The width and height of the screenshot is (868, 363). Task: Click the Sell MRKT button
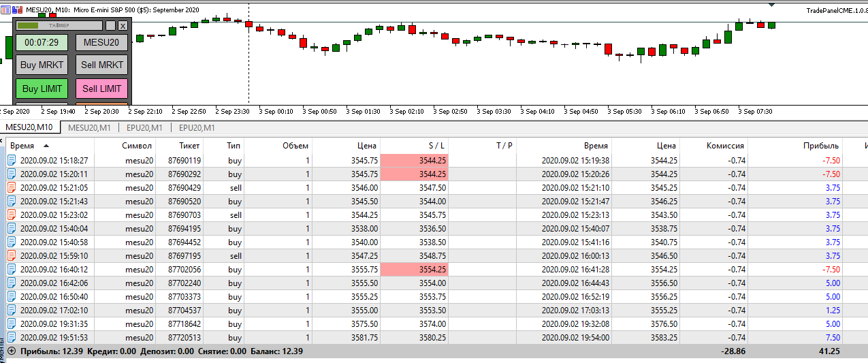[101, 65]
